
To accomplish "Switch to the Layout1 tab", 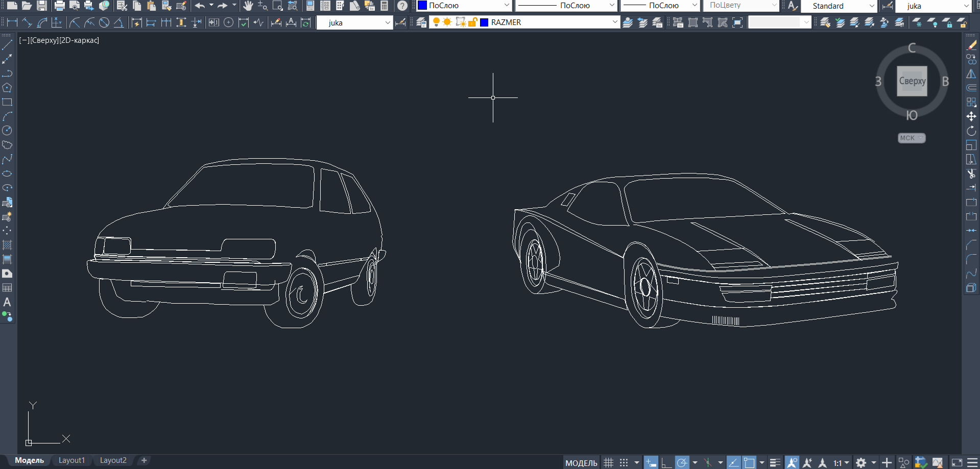I will tap(71, 460).
